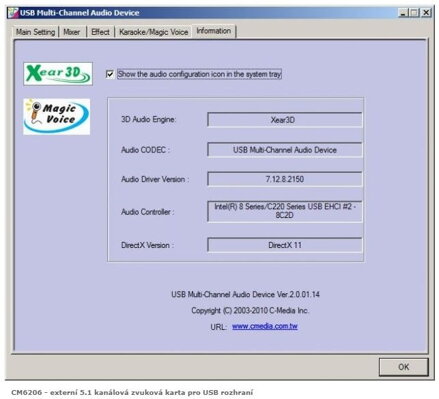Click the Audio Controller Intel EHCI field
Image resolution: width=439 pixels, height=399 pixels.
coord(284,211)
